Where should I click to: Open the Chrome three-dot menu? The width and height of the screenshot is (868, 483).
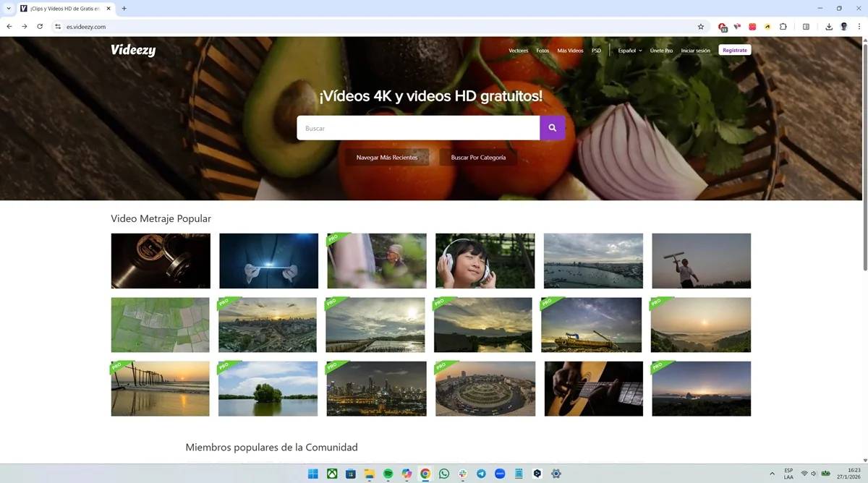tap(859, 26)
